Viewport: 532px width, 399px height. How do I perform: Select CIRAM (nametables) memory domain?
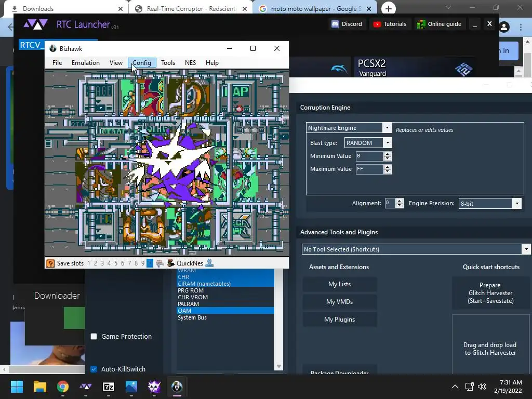[225, 284]
